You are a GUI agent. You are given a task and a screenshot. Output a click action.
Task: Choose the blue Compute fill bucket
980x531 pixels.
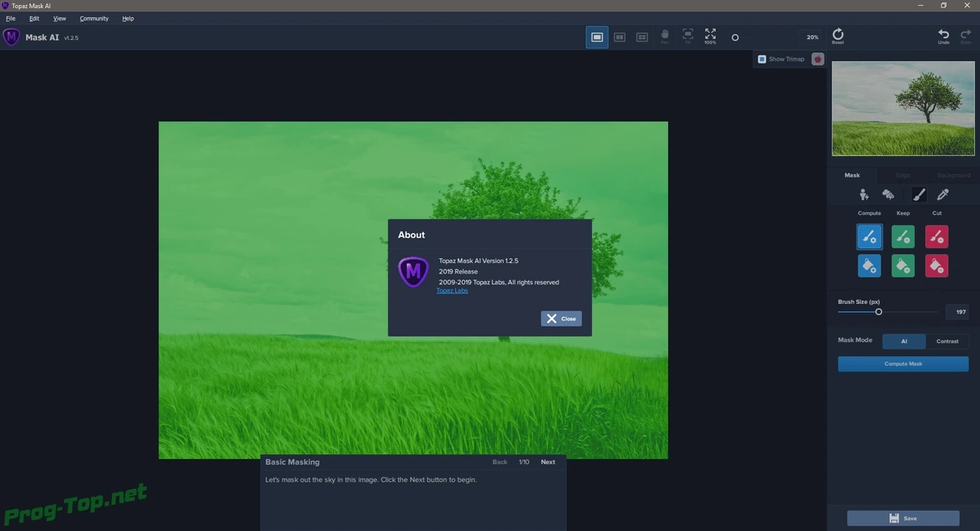coord(870,266)
